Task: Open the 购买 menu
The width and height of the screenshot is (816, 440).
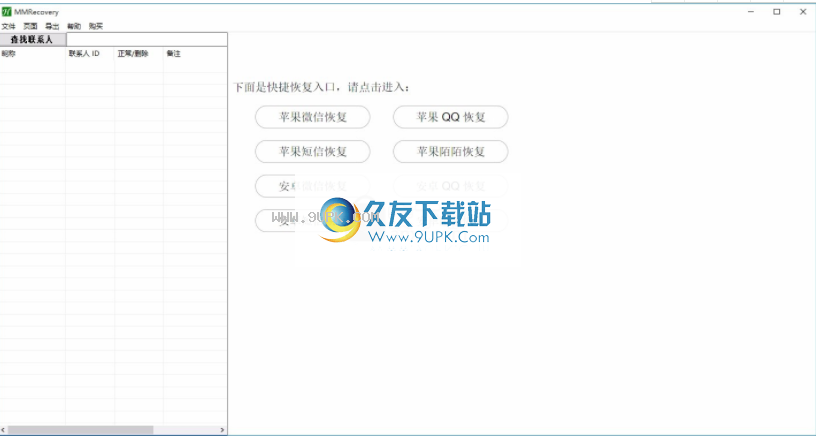Action: [96, 26]
